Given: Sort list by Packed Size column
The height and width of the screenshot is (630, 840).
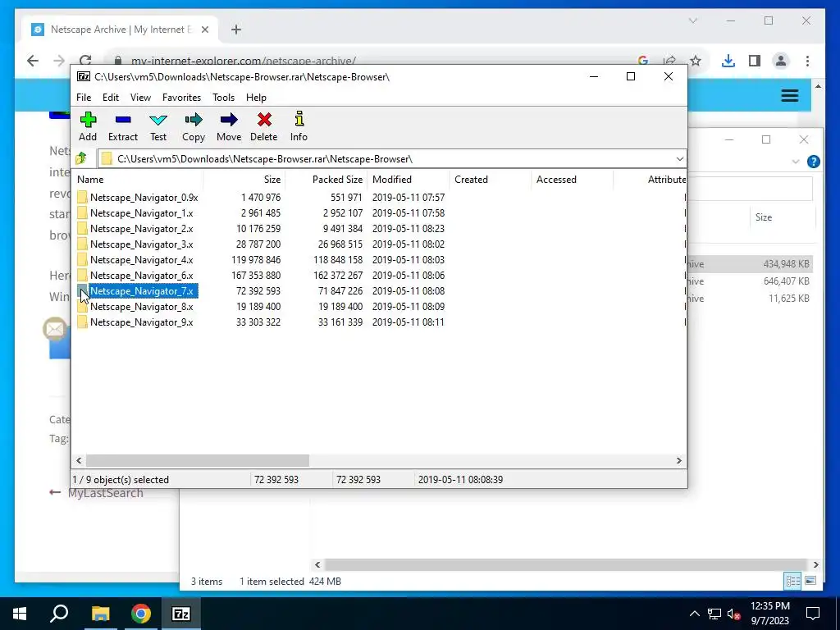Looking at the screenshot, I should coord(326,180).
